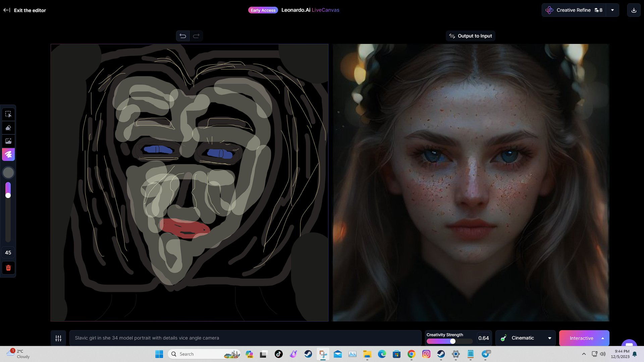Select the selection tool in left toolbar
The height and width of the screenshot is (362, 644).
click(x=8, y=114)
